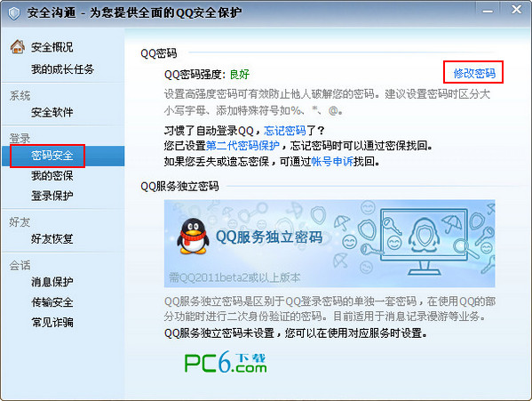532x401 pixels.
Task: Open 登录保护 in the sidebar
Action: pos(52,196)
